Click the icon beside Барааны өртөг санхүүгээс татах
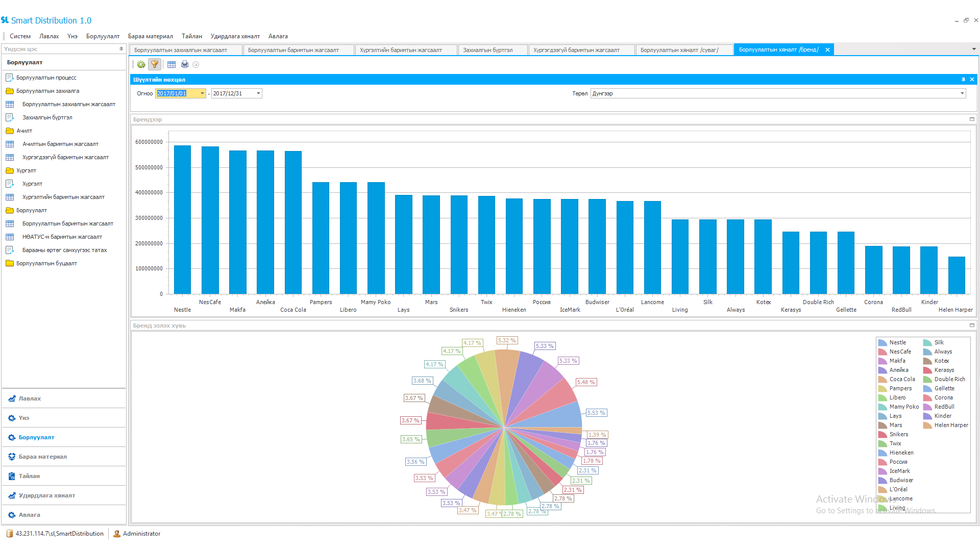 10,250
